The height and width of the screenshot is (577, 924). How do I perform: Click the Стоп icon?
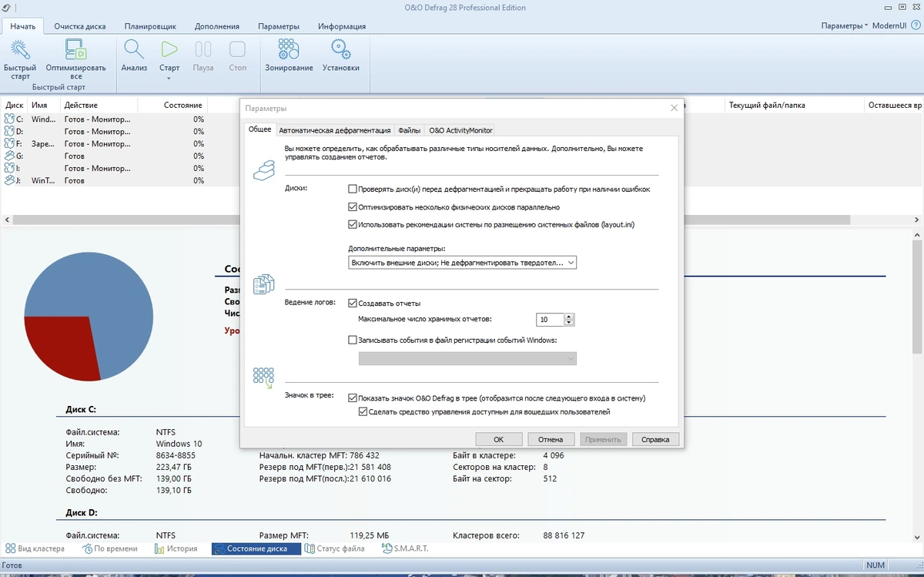coord(238,50)
